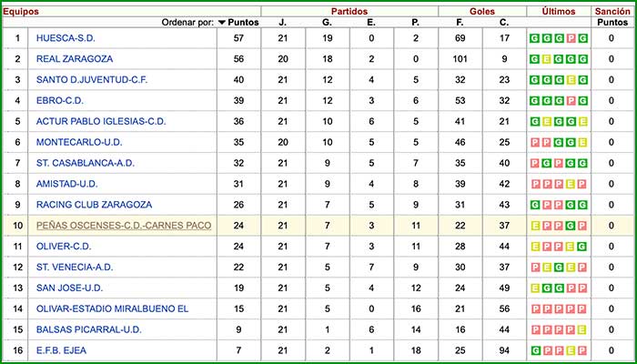Open the BALSAS PICARRAL-U.D. team link
The image size is (637, 364).
88,329
